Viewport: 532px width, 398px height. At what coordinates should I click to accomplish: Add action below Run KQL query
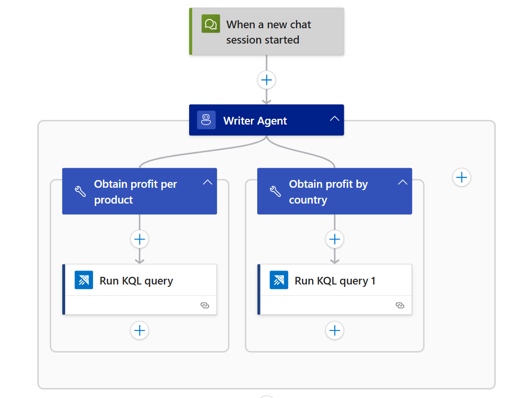pos(140,330)
